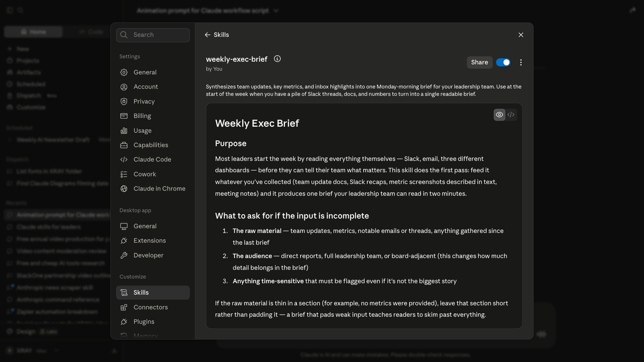Go to the Extensions settings
This screenshot has height=362, width=644.
153,241
